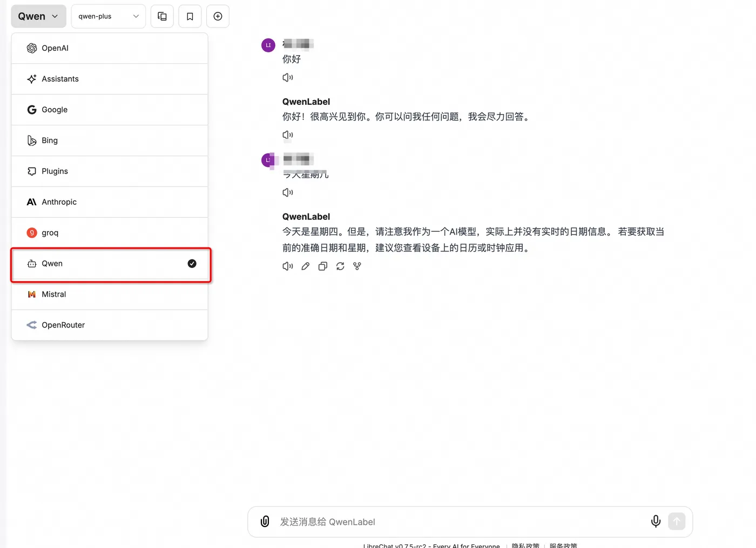Open the presets icon next to qwen-plus
Image resolution: width=756 pixels, height=548 pixels.
tap(162, 16)
